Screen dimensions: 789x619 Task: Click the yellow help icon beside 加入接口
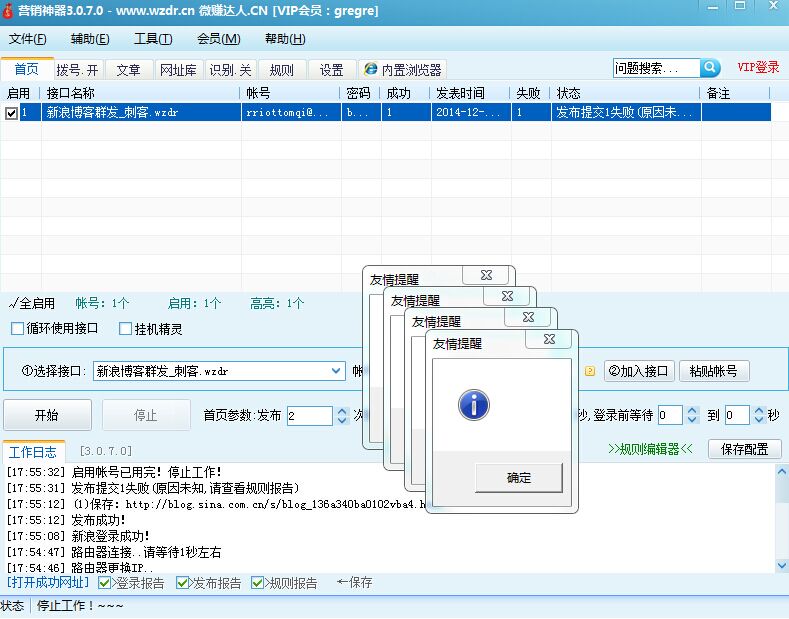(x=590, y=371)
